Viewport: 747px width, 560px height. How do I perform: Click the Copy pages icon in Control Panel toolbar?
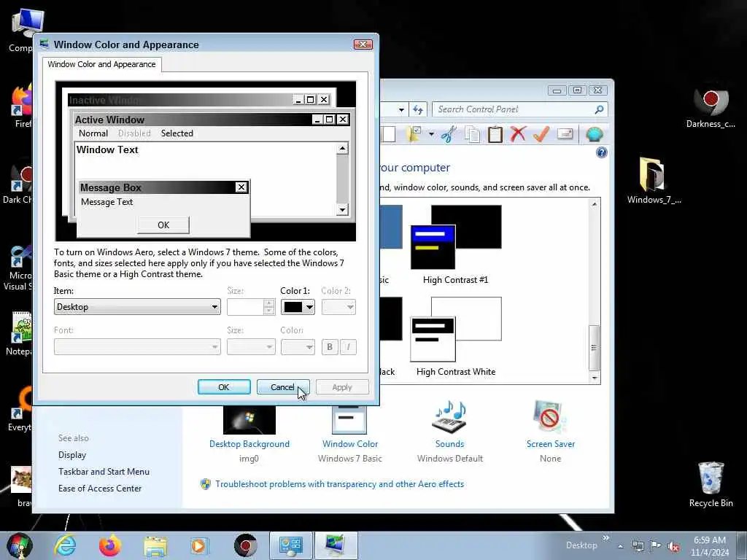[x=472, y=134]
